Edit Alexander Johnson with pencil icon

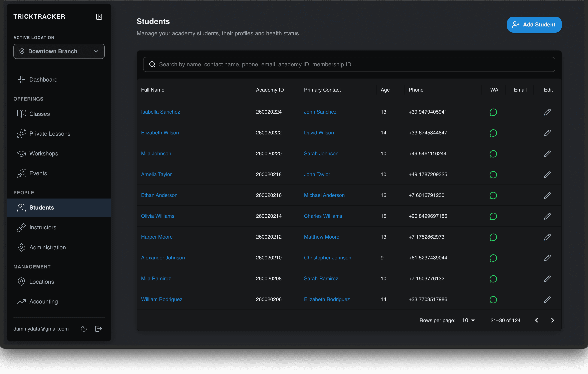[x=547, y=258]
